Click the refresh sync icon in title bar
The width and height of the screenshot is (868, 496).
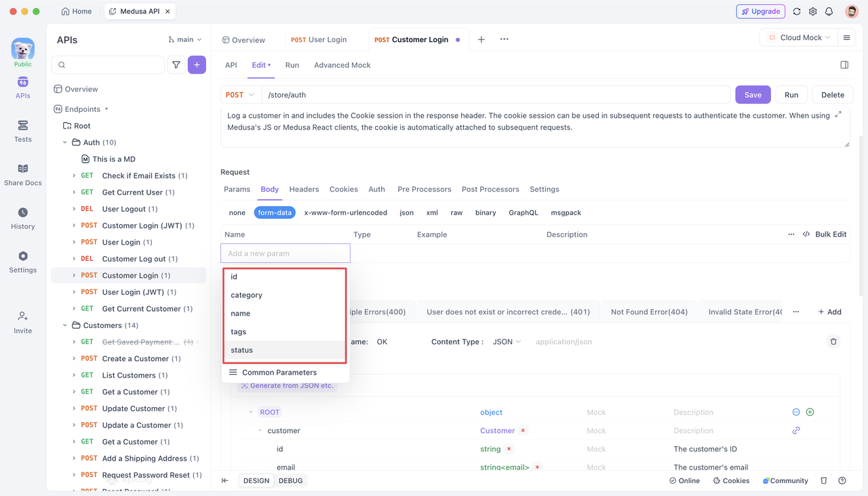(797, 12)
